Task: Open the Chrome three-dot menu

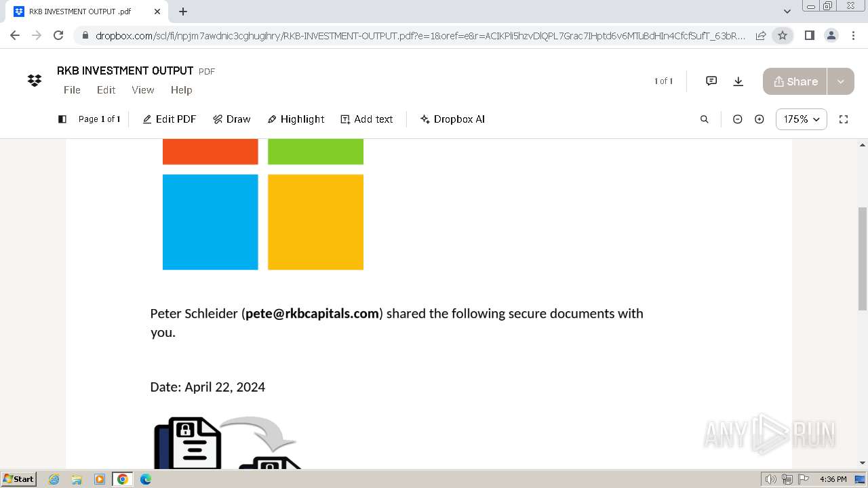Action: 852,35
